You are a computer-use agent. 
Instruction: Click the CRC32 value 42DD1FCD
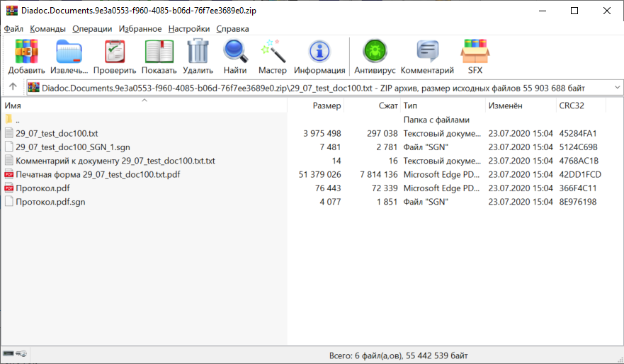(x=580, y=174)
